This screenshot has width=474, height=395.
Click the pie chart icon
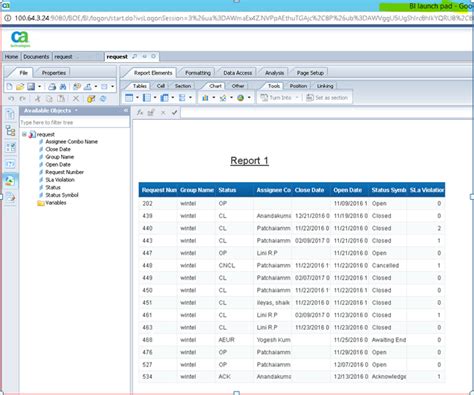point(240,98)
